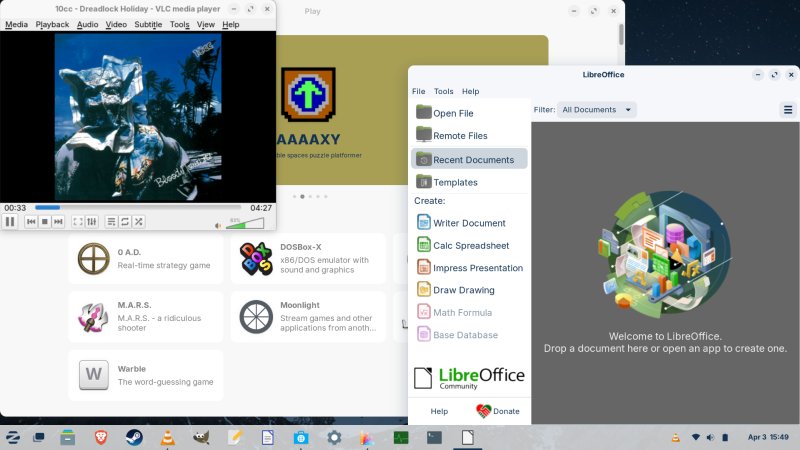800x450 pixels.
Task: Skip to previous track in VLC
Action: [31, 221]
